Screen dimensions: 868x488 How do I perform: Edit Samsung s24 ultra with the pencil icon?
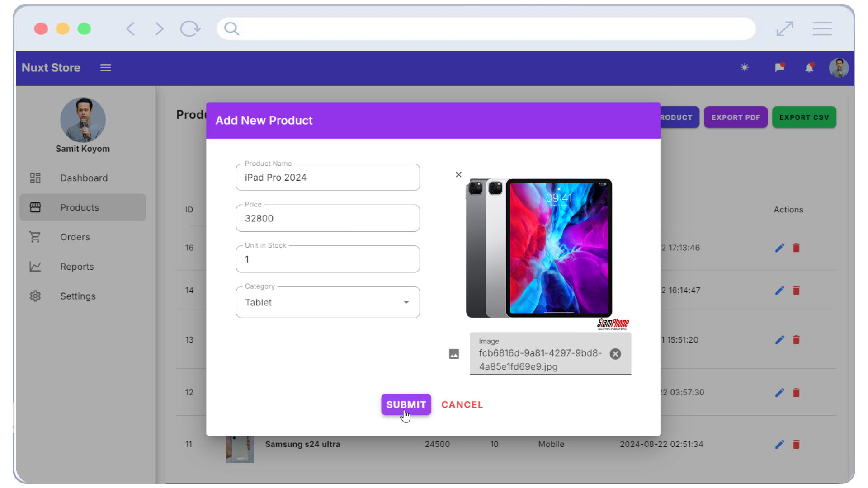pos(779,444)
